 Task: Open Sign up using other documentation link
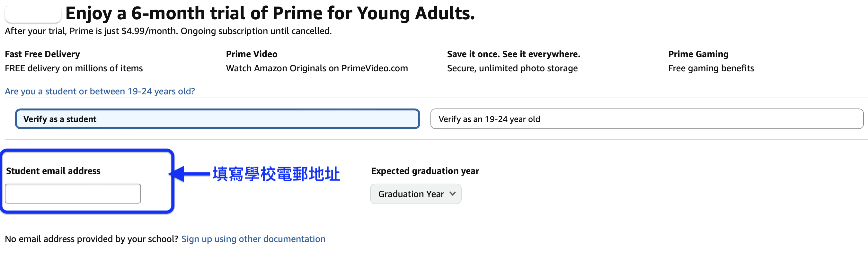(x=253, y=239)
